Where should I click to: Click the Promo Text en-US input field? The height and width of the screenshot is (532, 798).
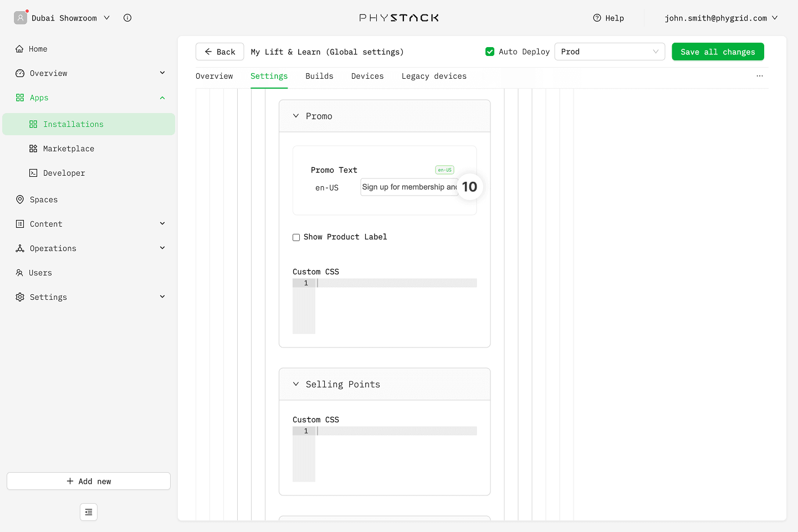[409, 187]
